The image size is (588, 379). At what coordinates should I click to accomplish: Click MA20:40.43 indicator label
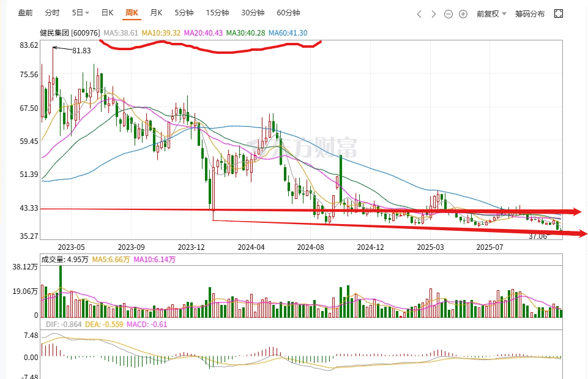(203, 33)
